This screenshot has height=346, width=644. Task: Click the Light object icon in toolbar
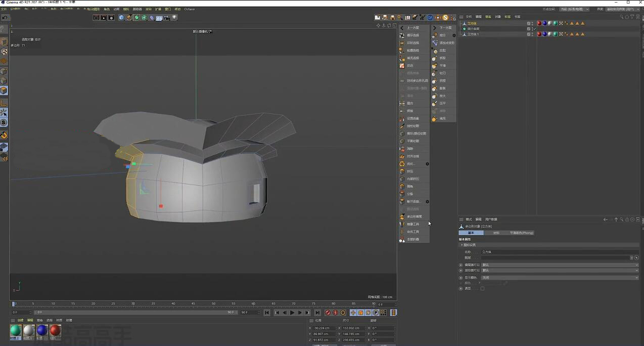(174, 18)
